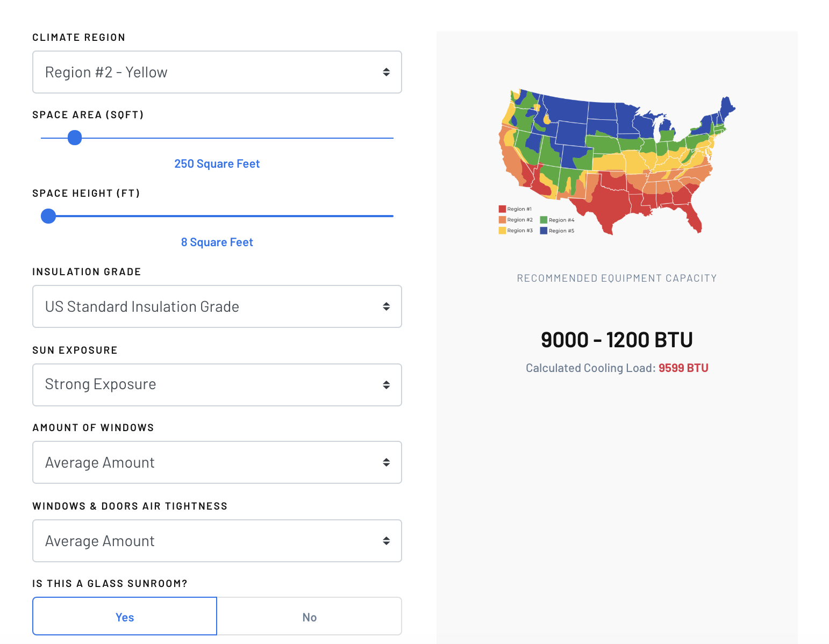
Task: Click the Climate Region dropdown arrow icon
Action: click(x=386, y=72)
